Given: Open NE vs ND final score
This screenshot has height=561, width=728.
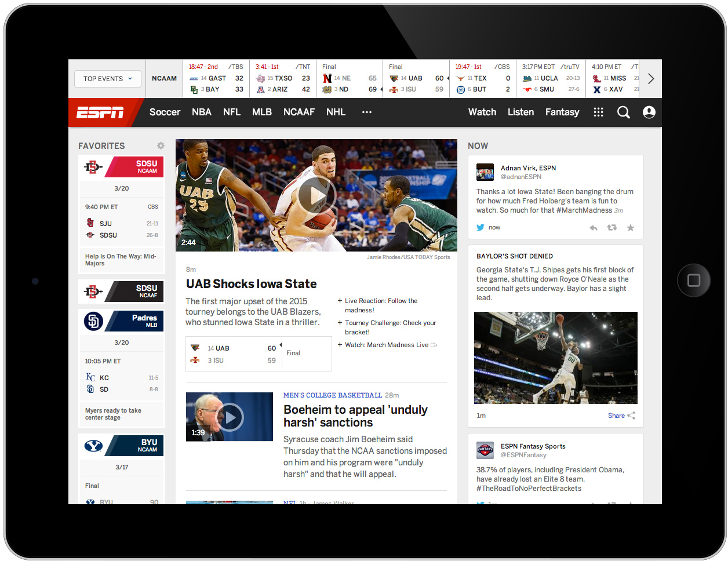Looking at the screenshot, I should pyautogui.click(x=350, y=79).
